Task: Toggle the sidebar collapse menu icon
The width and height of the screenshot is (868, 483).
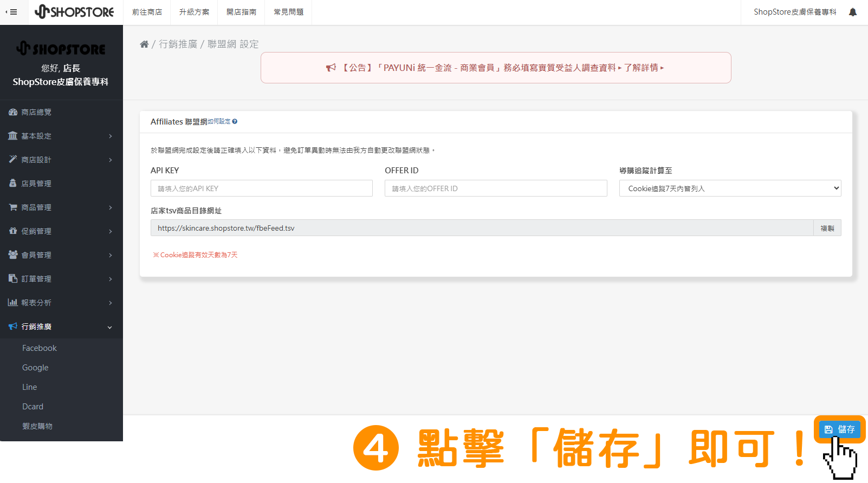Action: coord(11,12)
